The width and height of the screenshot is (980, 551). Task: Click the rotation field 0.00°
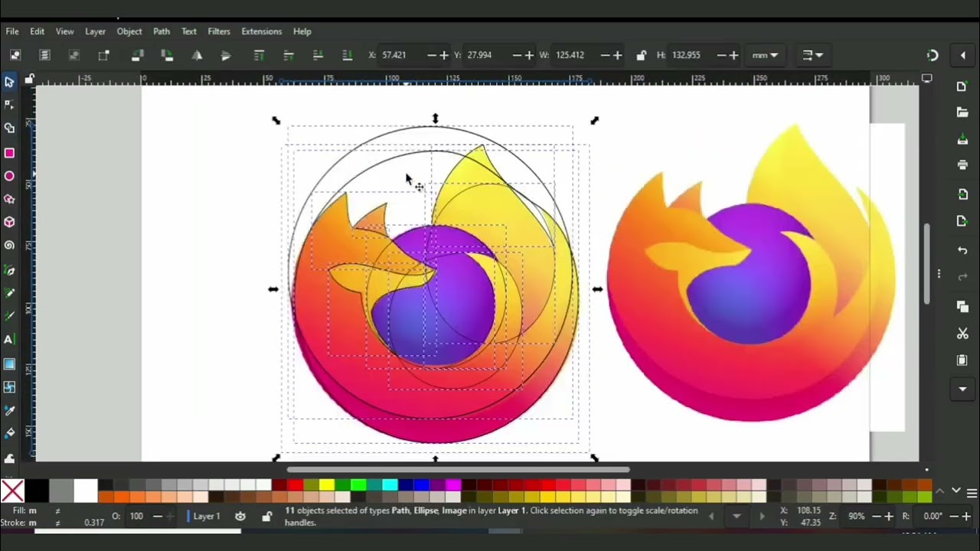point(933,517)
